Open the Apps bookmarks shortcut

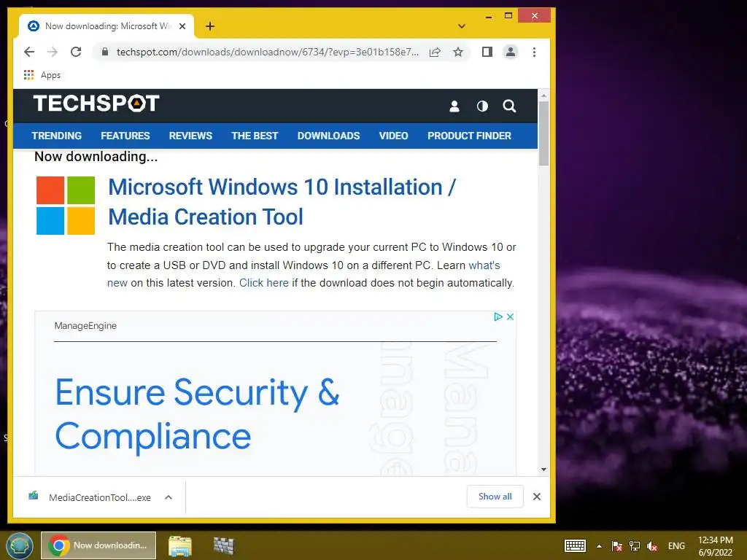pyautogui.click(x=42, y=75)
